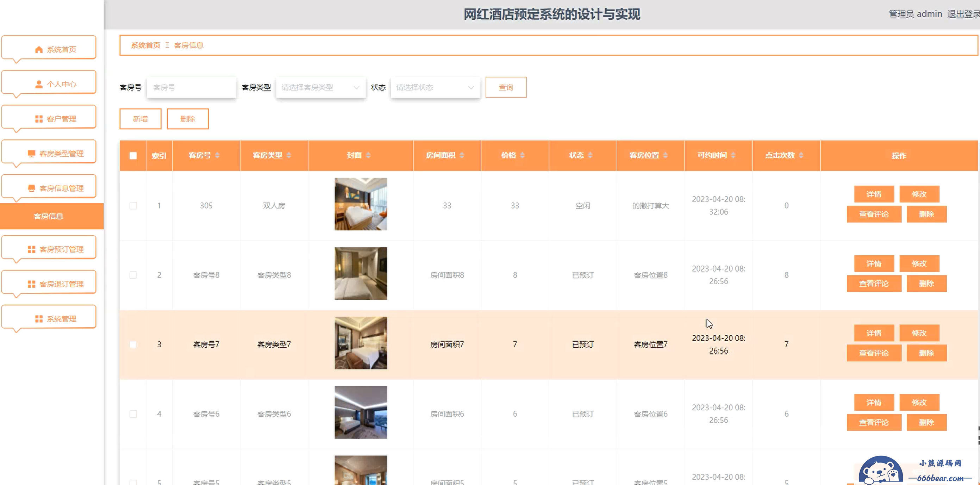Sort by 封面 column arrows

pyautogui.click(x=368, y=155)
